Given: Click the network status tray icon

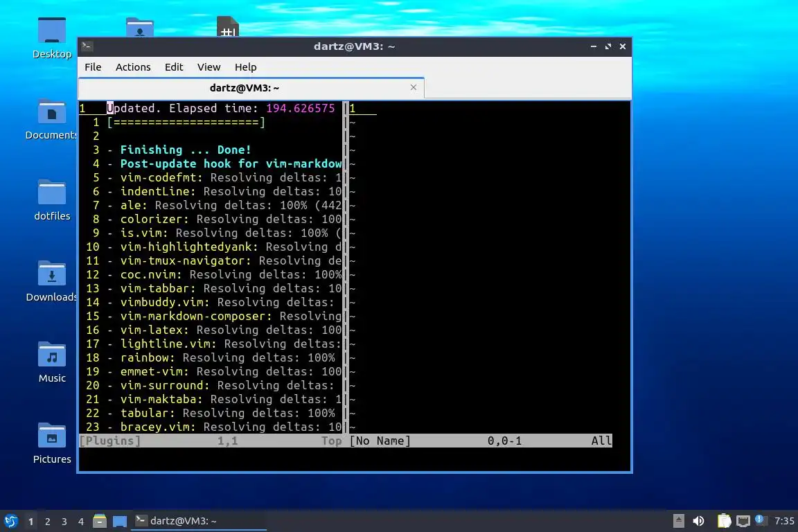Looking at the screenshot, I should click(x=743, y=521).
